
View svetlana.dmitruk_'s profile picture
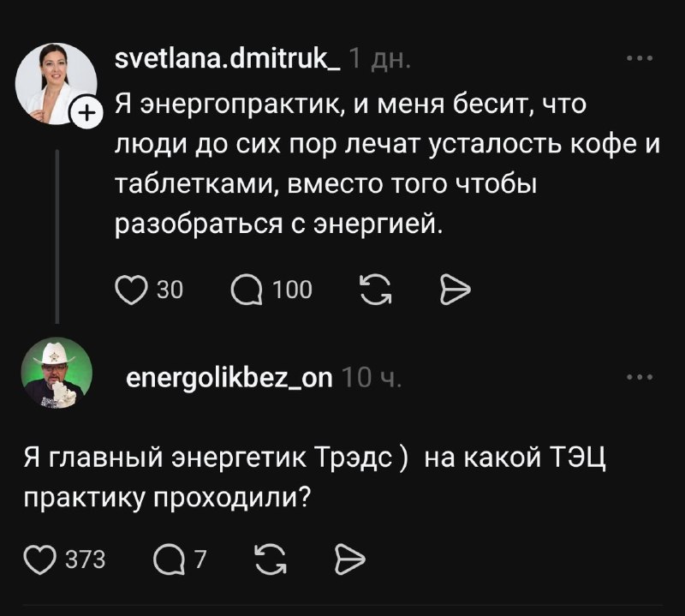pyautogui.click(x=56, y=86)
